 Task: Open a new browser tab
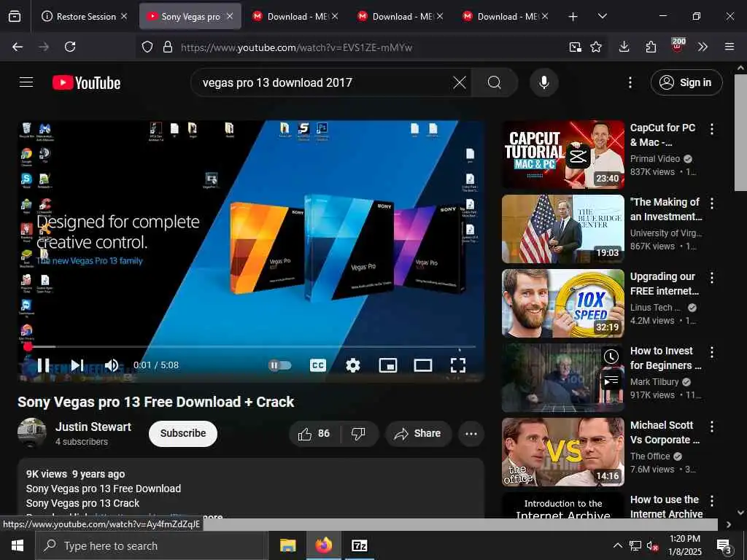click(x=573, y=16)
